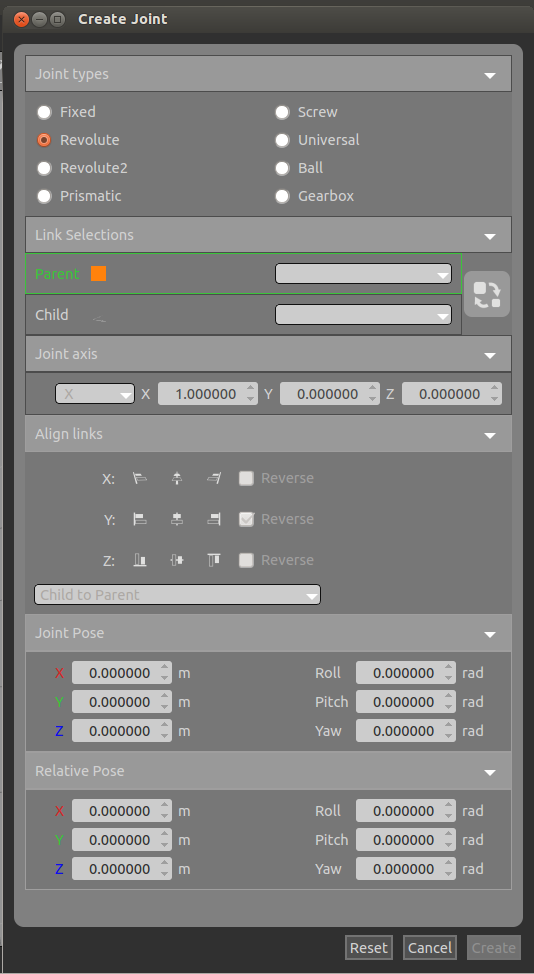Click the swap parent and child links icon
Screen dimensions: 534x974
click(487, 294)
